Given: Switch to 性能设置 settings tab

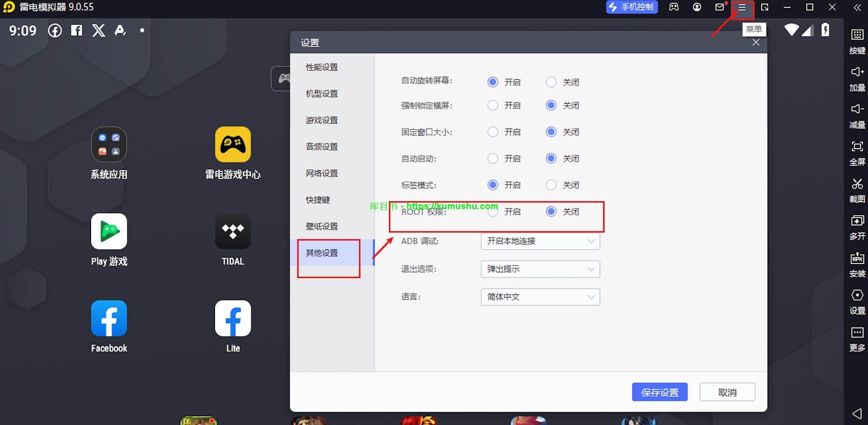Looking at the screenshot, I should pyautogui.click(x=322, y=67).
